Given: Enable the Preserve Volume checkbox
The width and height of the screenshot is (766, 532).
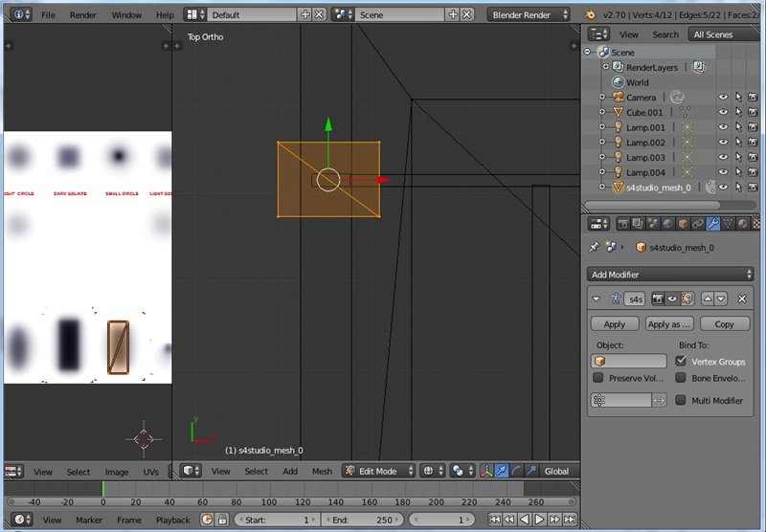Looking at the screenshot, I should click(x=598, y=378).
